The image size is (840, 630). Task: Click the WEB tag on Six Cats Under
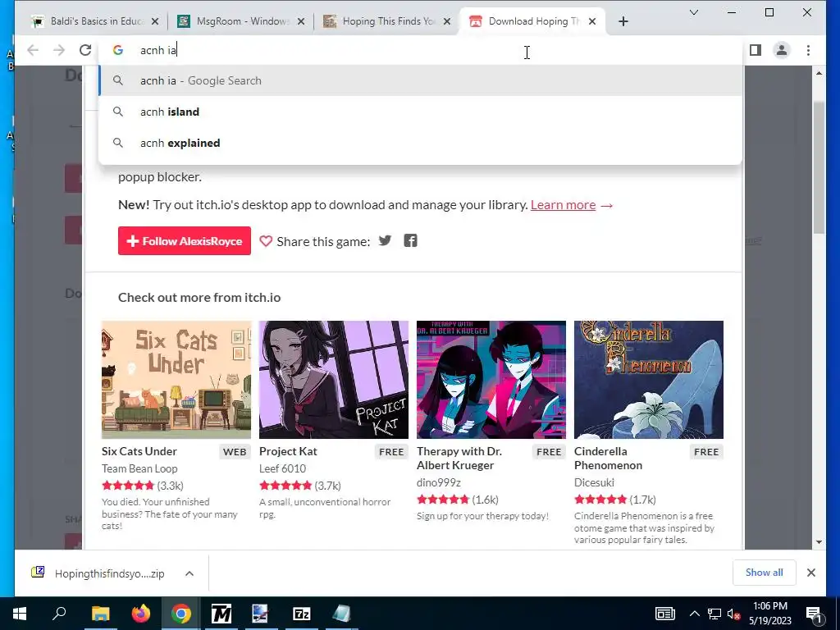tap(235, 452)
